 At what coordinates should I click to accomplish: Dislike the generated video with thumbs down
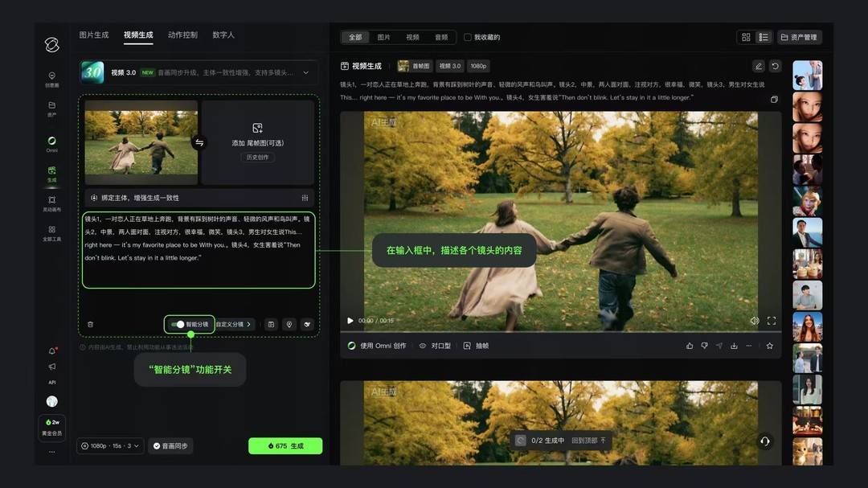pos(704,346)
